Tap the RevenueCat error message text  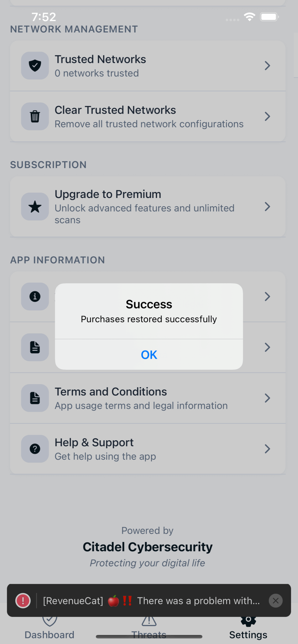[x=151, y=601]
